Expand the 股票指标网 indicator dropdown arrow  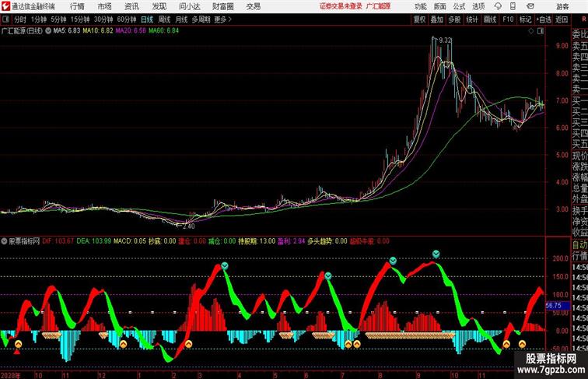tap(4, 241)
